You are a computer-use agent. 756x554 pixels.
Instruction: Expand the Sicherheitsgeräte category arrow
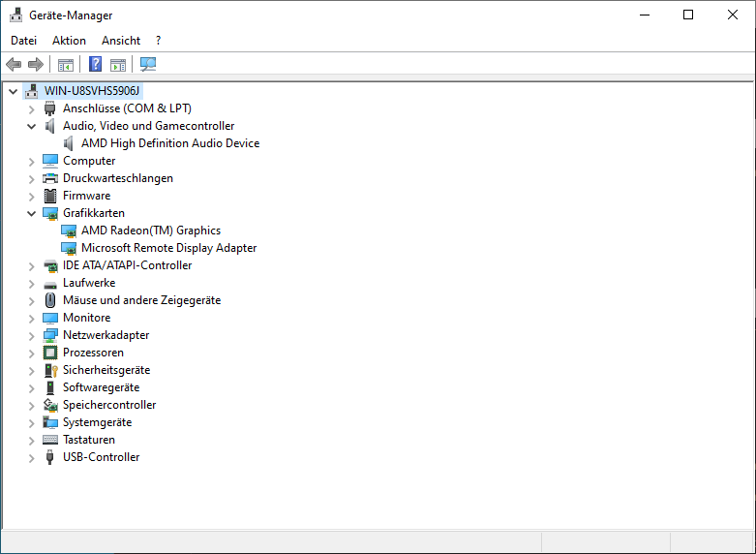point(31,371)
